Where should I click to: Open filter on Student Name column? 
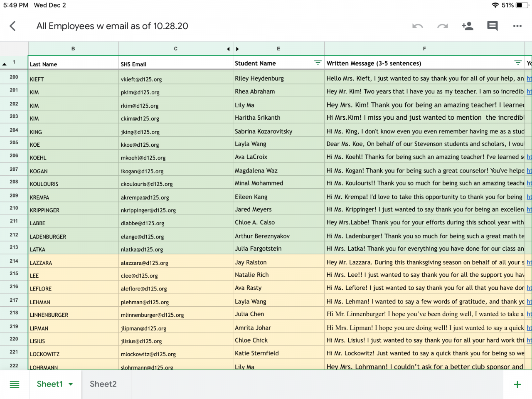[318, 63]
